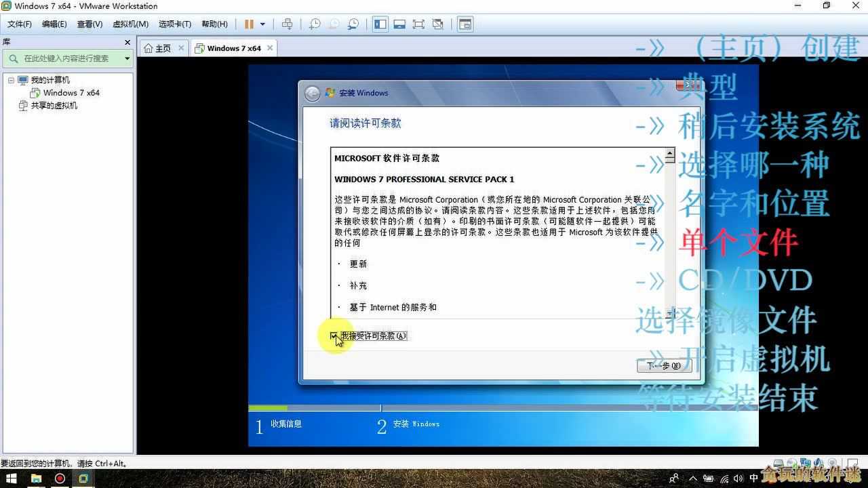Close the 主页 tab
The image size is (868, 488).
(x=181, y=48)
